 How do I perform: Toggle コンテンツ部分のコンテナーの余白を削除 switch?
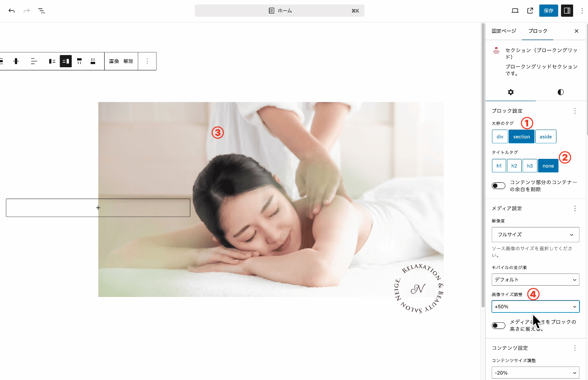(x=499, y=186)
